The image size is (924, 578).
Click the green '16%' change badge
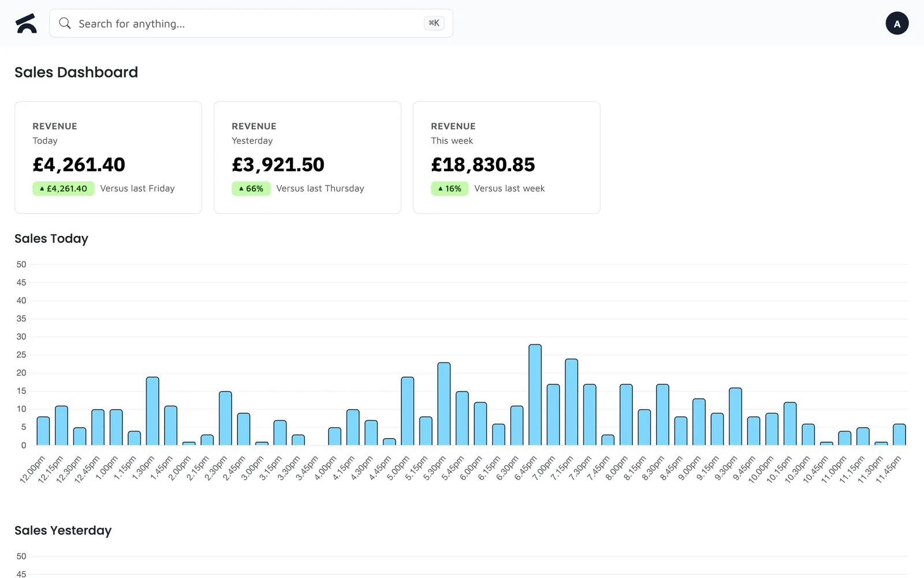click(449, 188)
